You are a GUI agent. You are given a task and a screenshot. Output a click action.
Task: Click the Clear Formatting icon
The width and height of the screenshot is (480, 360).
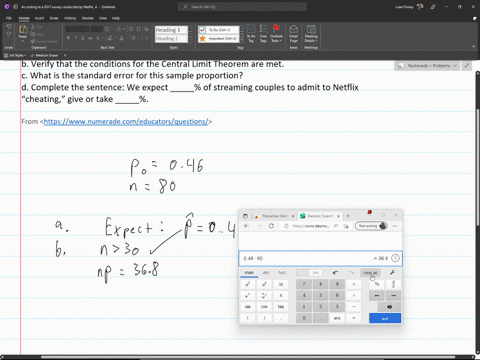[x=146, y=29]
